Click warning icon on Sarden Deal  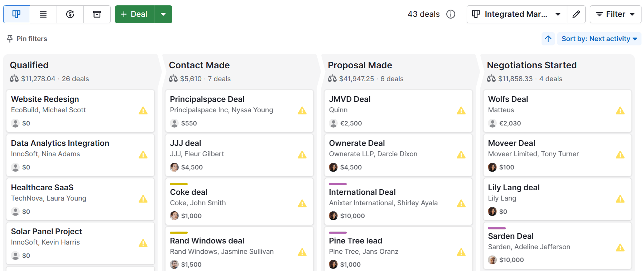[x=620, y=247]
